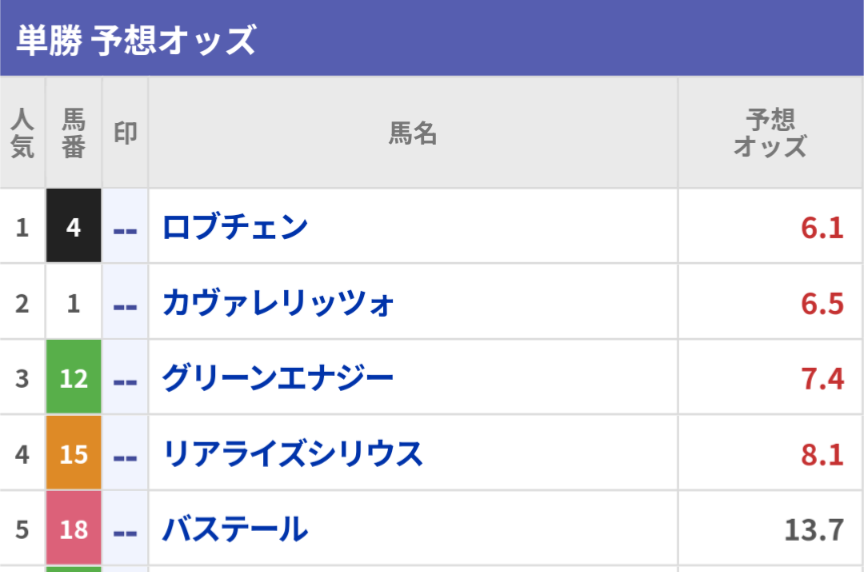Open mark selector for カヴァレリッツォ
The height and width of the screenshot is (572, 864).
125,303
